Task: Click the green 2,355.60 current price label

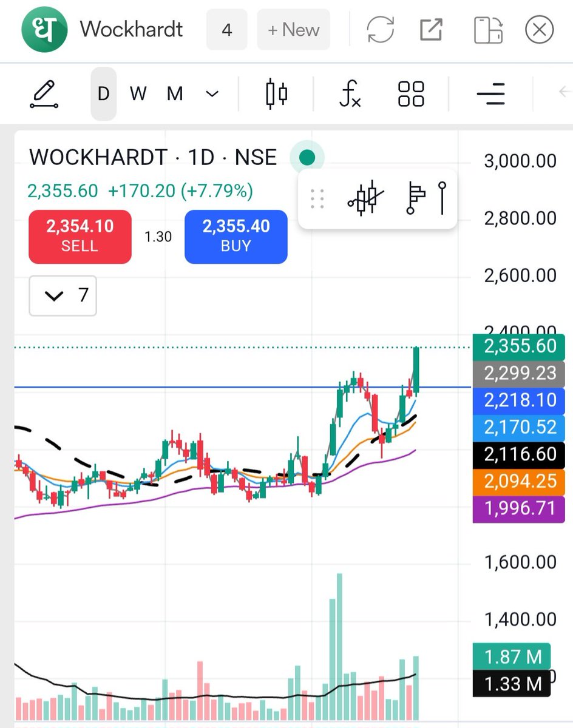Action: (x=519, y=346)
